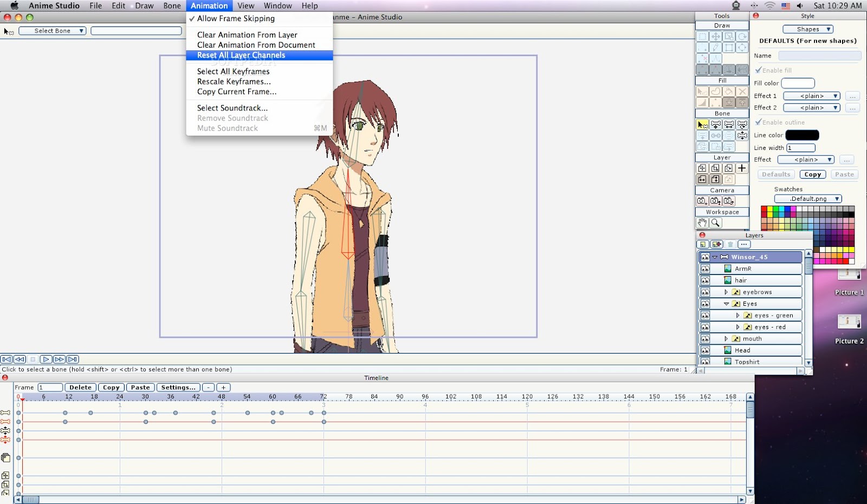Hide the hair layer using its eye icon
Viewport: 867px width, 504px height.
(x=704, y=280)
